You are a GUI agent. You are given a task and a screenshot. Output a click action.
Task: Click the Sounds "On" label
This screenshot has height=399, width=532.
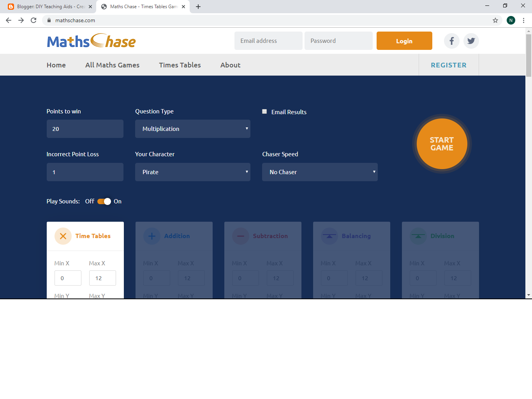coord(118,201)
